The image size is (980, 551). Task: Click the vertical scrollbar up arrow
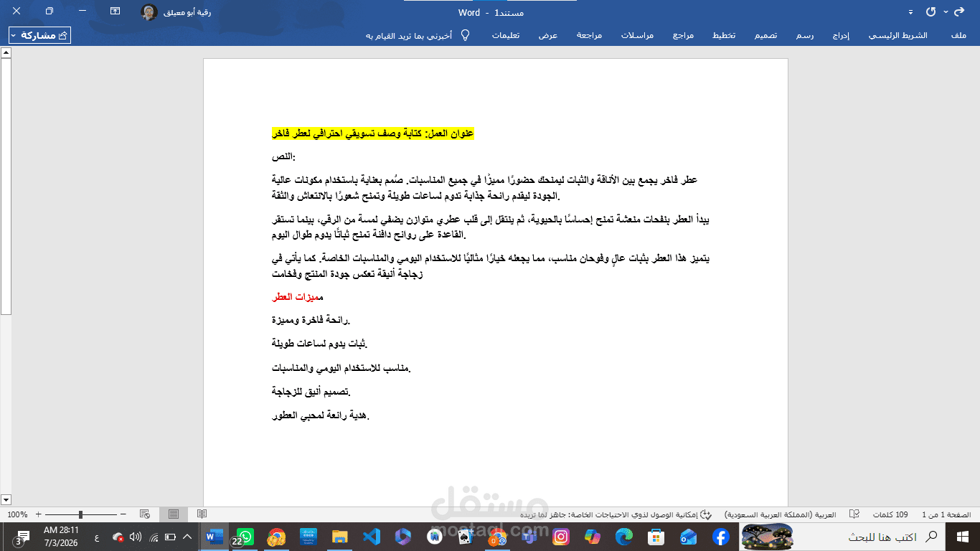[6, 53]
